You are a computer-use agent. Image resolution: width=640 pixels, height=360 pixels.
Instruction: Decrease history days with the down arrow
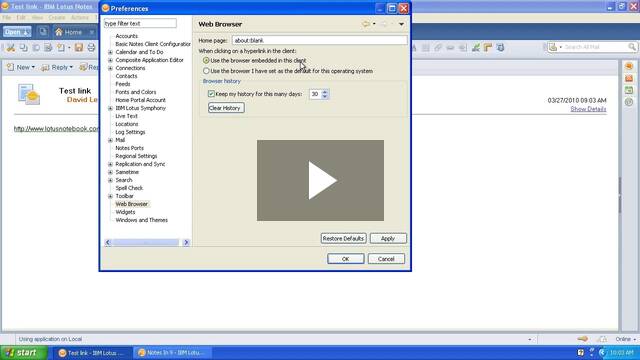coord(325,97)
